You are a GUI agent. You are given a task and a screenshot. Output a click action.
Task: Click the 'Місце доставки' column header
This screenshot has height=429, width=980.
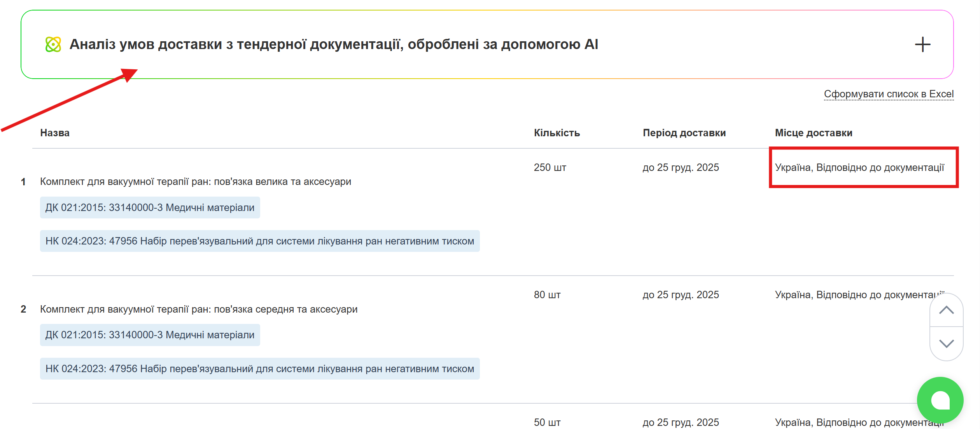pyautogui.click(x=814, y=133)
